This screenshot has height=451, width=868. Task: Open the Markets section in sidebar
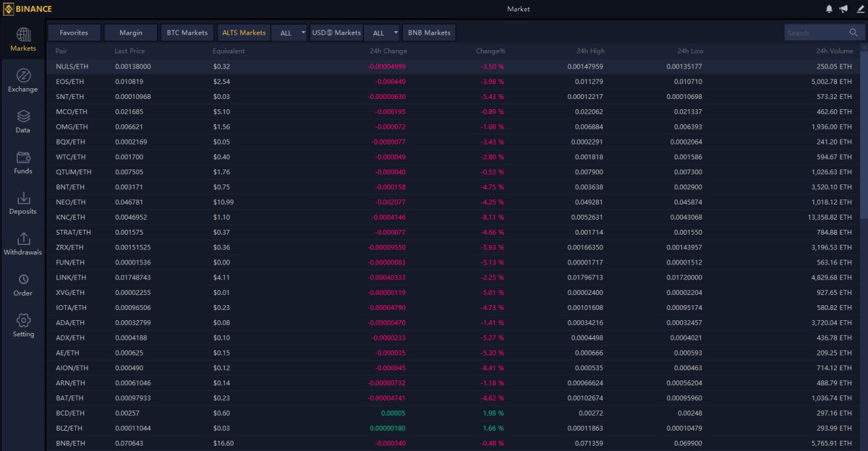[23, 40]
